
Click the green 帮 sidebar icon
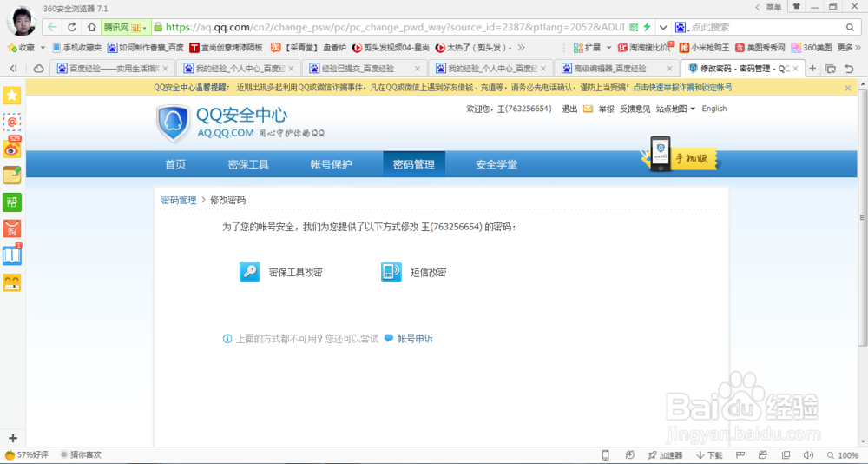pyautogui.click(x=12, y=202)
